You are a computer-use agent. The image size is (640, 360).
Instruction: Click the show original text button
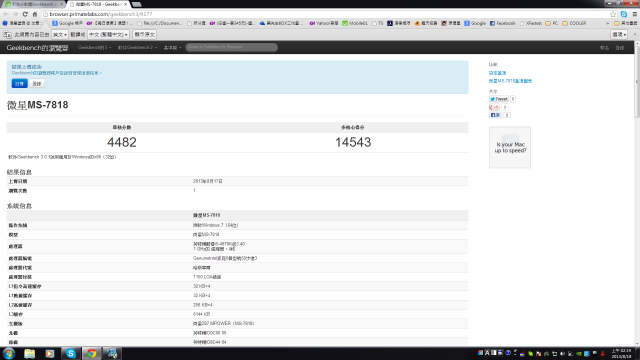[x=144, y=35]
